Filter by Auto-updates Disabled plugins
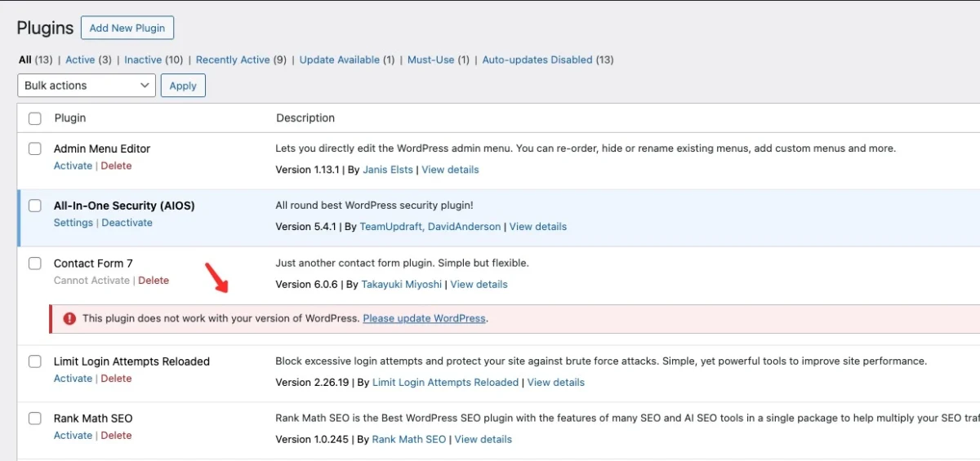This screenshot has width=980, height=461. (537, 60)
